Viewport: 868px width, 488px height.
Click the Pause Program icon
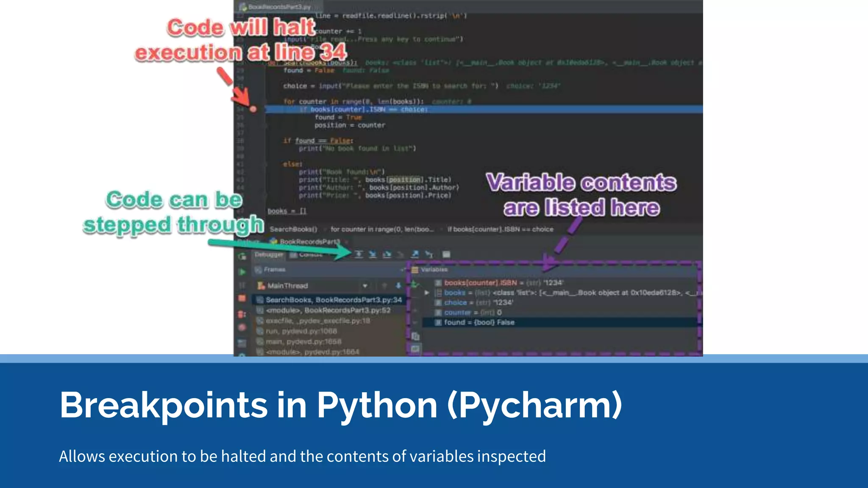pyautogui.click(x=242, y=285)
